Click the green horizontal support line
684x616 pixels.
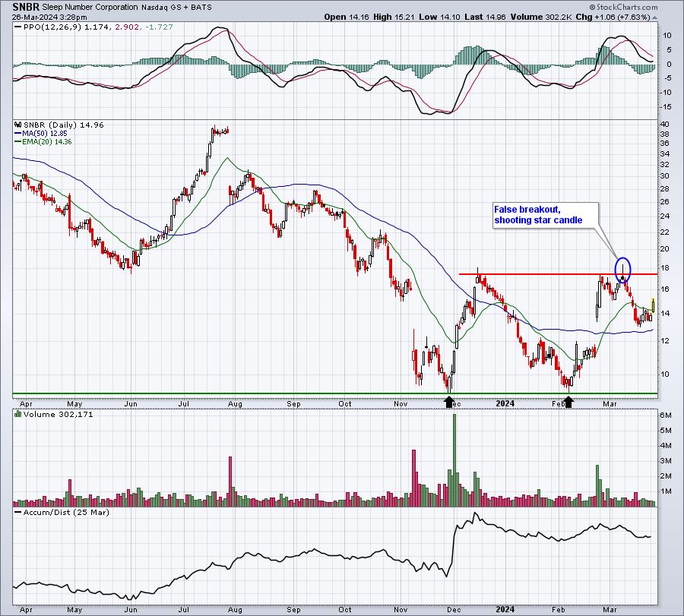point(335,393)
